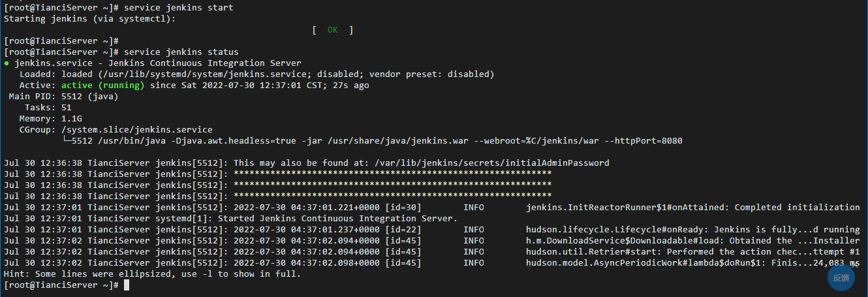Screen dimensions: 868x297
Task: Click the first row of asterisks in log
Action: pos(392,174)
